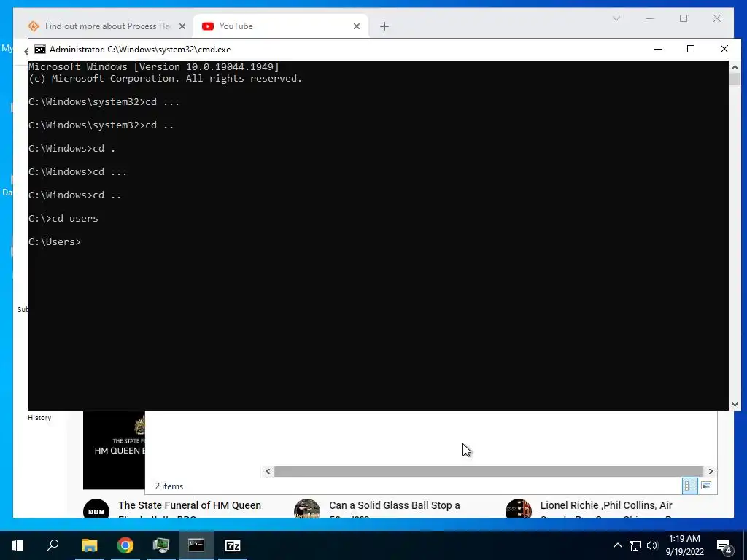747x560 pixels.
Task: Click the 'cd users' command line text
Action: 75,219
